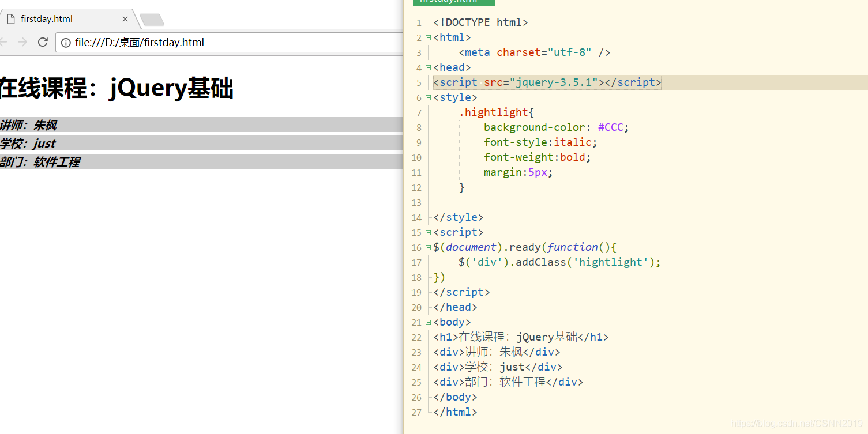Click line number 13 in the gutter
This screenshot has width=868, height=434.
(416, 202)
